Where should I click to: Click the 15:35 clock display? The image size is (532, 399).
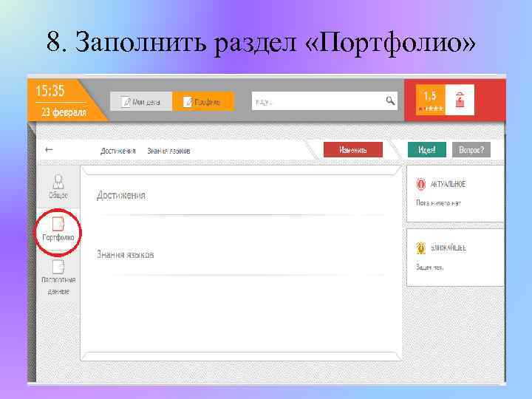(x=50, y=91)
